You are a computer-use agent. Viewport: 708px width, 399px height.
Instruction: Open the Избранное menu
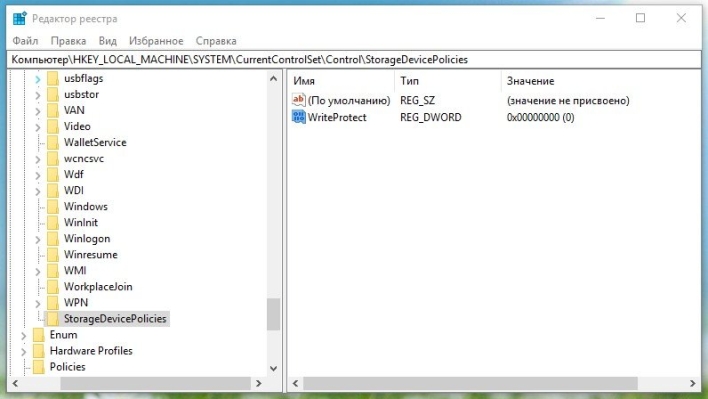tap(156, 41)
